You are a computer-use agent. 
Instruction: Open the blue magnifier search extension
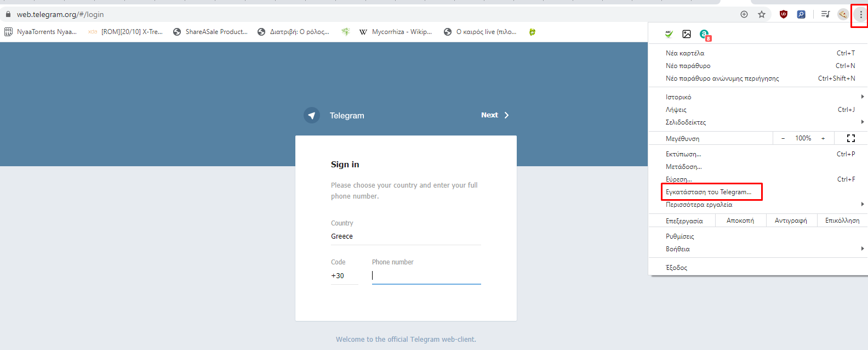coord(801,14)
